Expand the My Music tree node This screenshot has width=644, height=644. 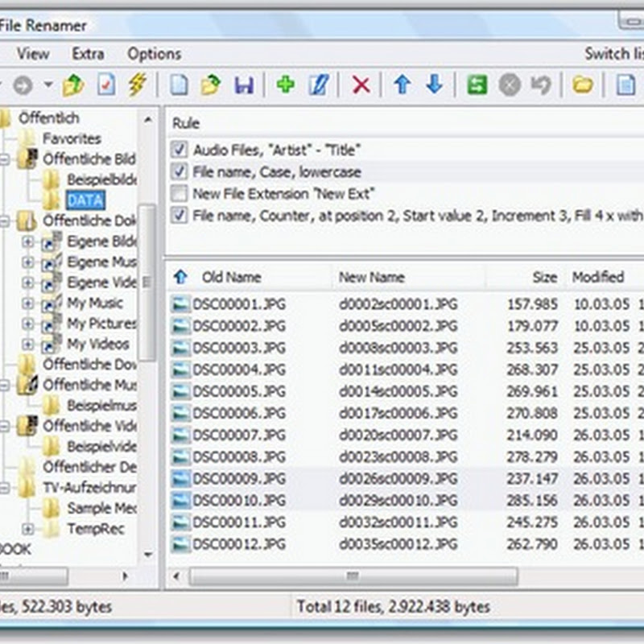tap(28, 303)
